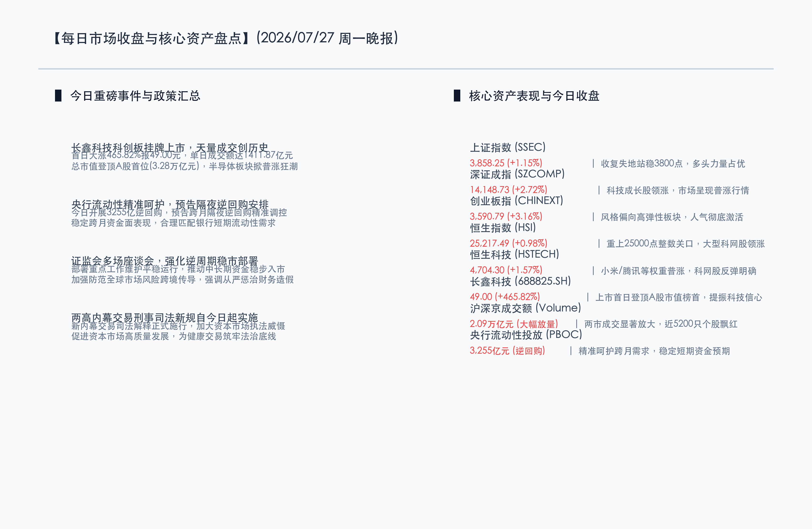Click the line 部署重点工作维护平稳运行
The height and width of the screenshot is (529, 812).
point(125,269)
